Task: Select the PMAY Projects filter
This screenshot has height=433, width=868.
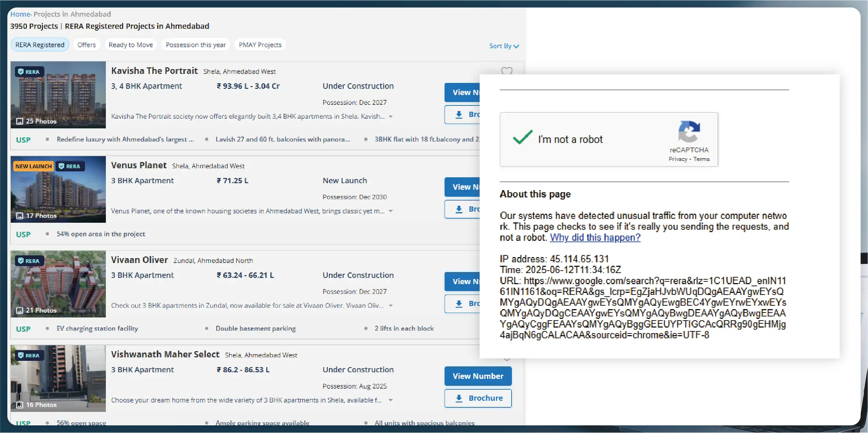Action: (x=260, y=45)
